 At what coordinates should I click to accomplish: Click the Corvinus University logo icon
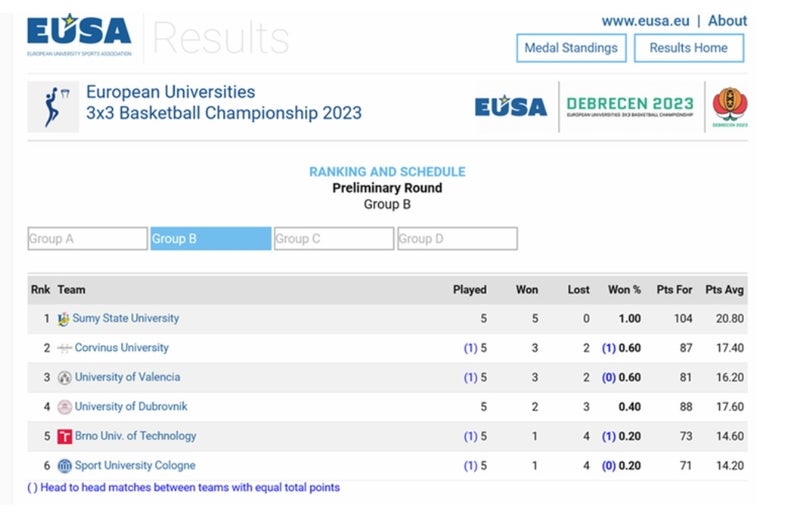point(64,348)
